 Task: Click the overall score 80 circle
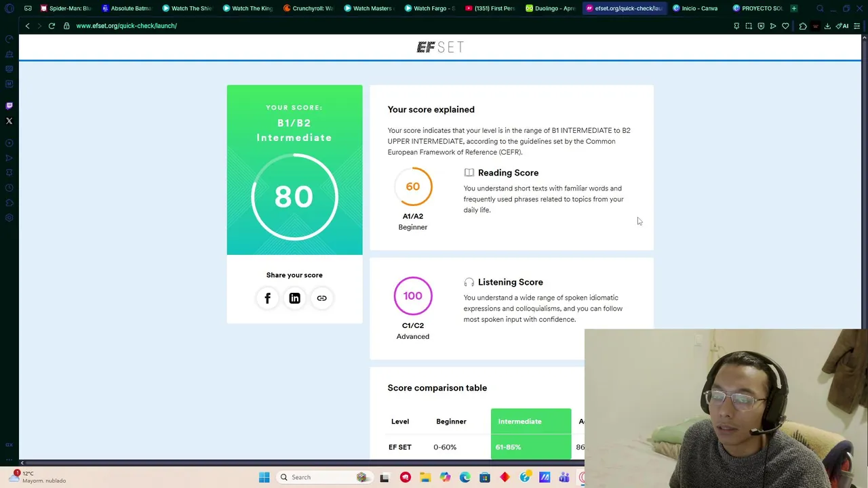click(294, 197)
